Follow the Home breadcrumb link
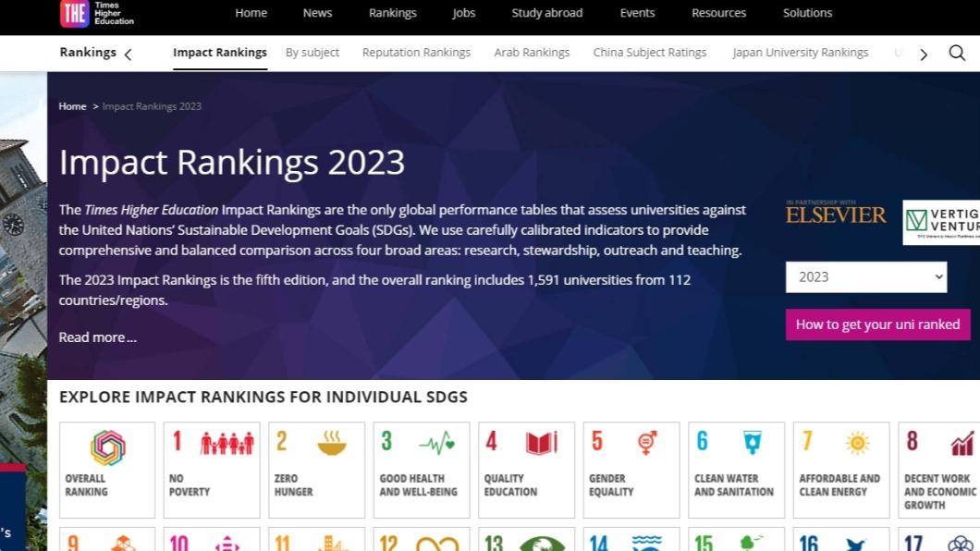The width and height of the screenshot is (980, 551). click(x=72, y=106)
